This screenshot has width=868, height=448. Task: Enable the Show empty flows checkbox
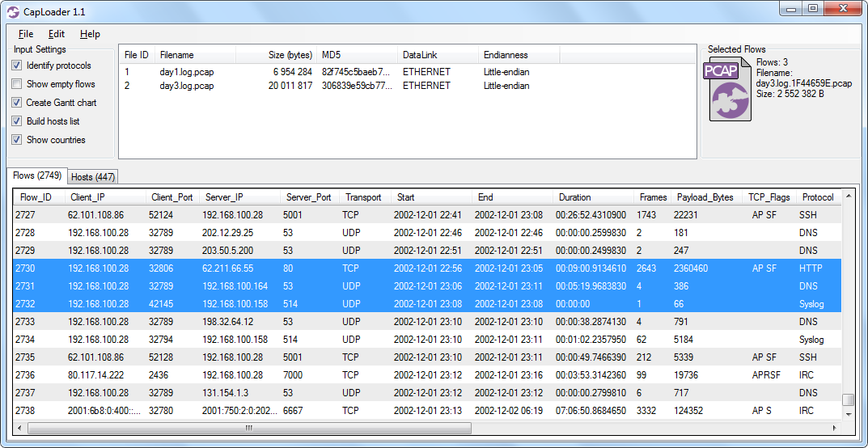point(17,84)
